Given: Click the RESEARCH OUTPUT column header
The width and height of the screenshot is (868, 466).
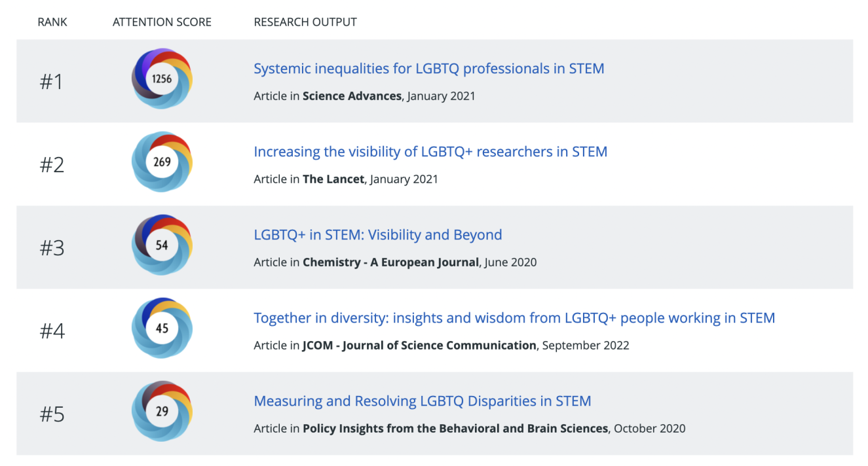Looking at the screenshot, I should [x=305, y=22].
